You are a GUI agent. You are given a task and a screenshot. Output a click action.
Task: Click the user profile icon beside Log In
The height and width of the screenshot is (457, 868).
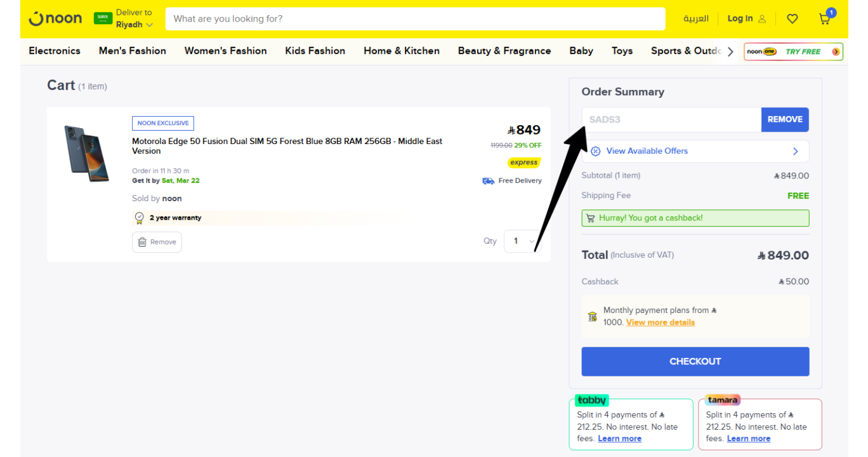762,19
